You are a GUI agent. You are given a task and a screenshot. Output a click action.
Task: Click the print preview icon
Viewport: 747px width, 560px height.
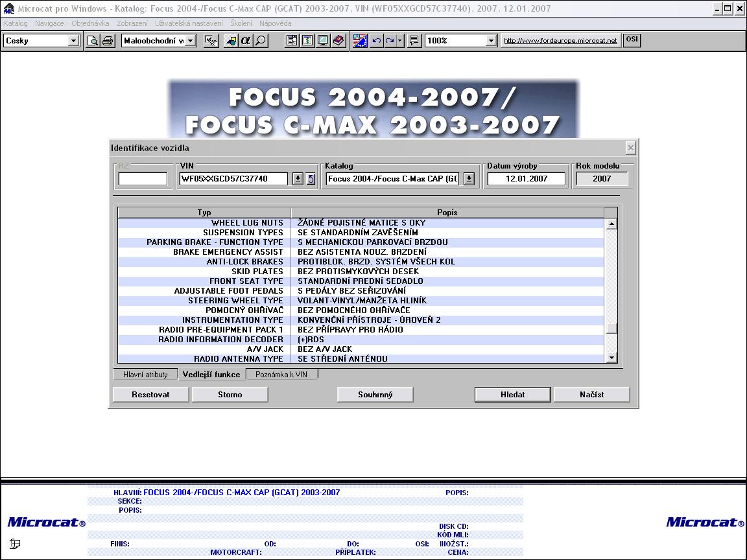tap(93, 41)
